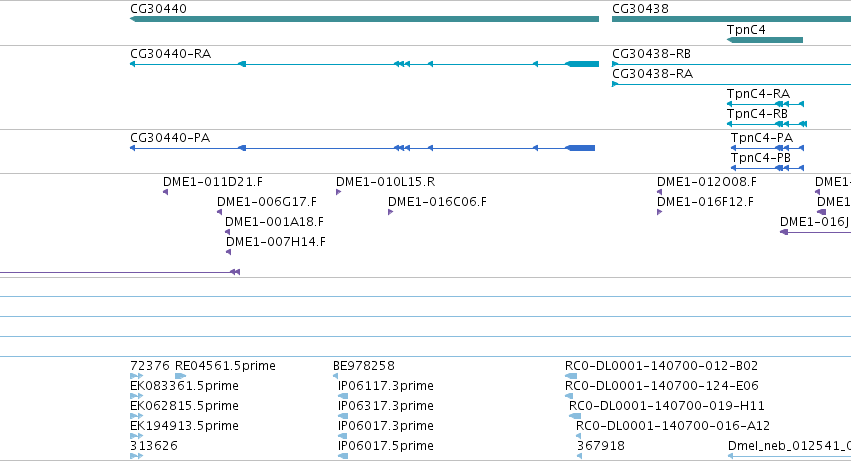Screen dimensions: 851x461
Task: Click the IP06117.3prime EST label
Action: click(x=386, y=386)
